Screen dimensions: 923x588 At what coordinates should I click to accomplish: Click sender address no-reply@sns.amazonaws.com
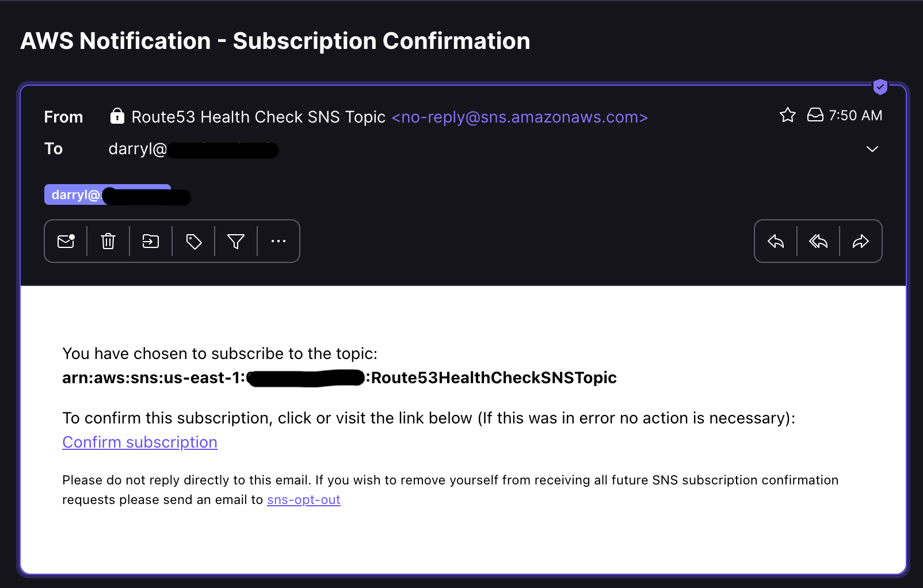(519, 117)
